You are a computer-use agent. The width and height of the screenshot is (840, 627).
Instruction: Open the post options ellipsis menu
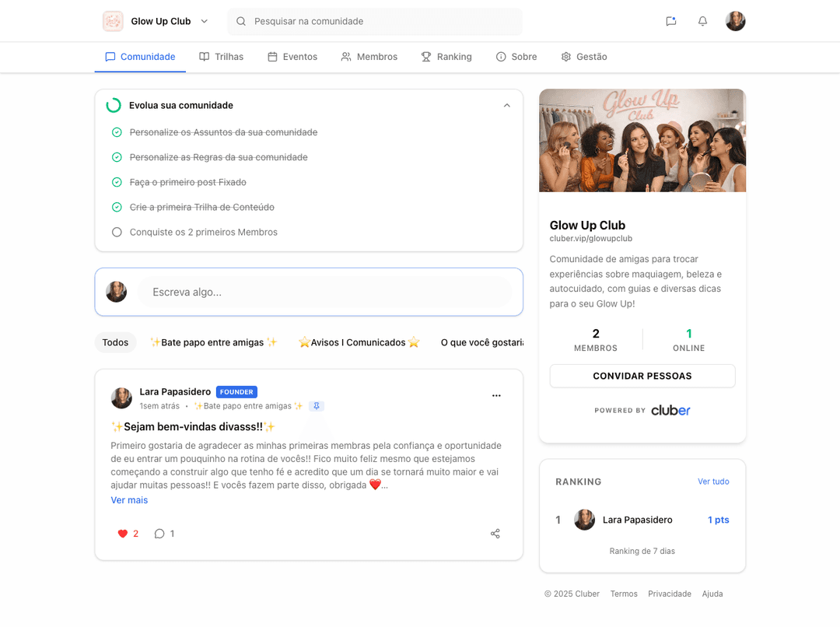point(496,395)
